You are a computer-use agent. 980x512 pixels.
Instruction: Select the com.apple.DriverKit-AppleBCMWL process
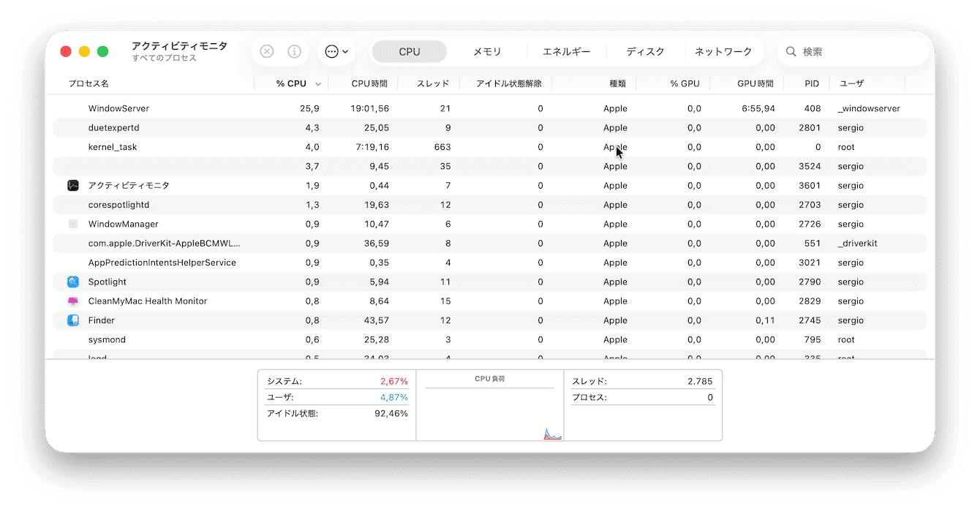pyautogui.click(x=165, y=244)
